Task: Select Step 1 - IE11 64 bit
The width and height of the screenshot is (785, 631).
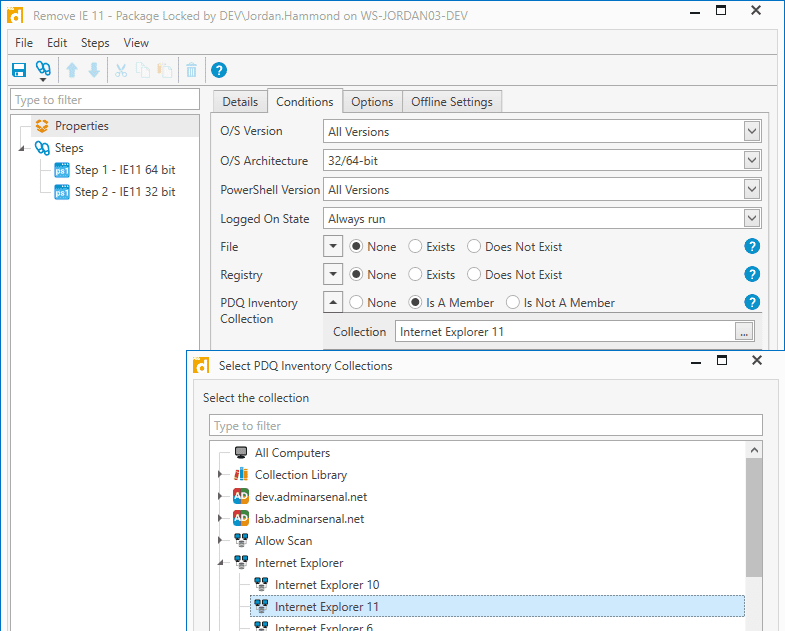Action: pyautogui.click(x=125, y=170)
